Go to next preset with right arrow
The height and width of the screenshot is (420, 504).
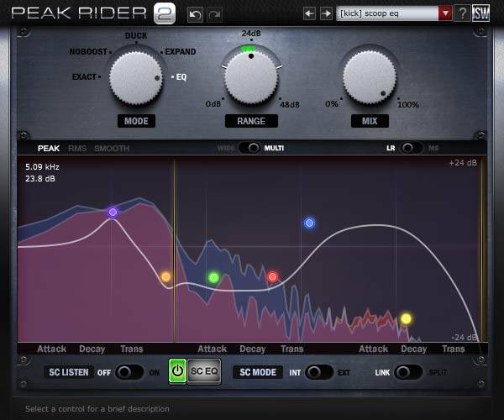[326, 13]
